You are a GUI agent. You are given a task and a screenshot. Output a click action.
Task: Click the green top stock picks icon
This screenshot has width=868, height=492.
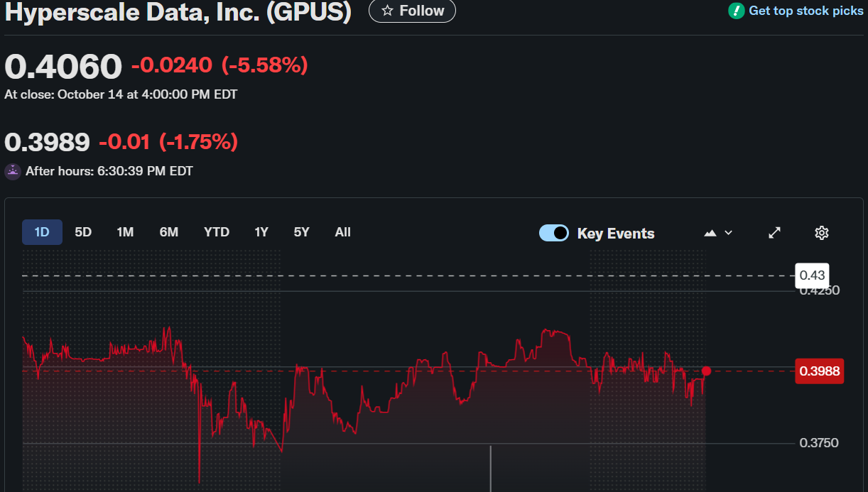(736, 11)
